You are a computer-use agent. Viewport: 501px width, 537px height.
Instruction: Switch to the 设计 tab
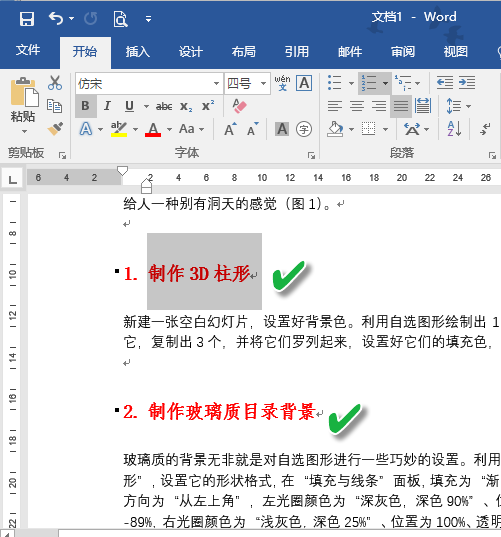pyautogui.click(x=191, y=52)
